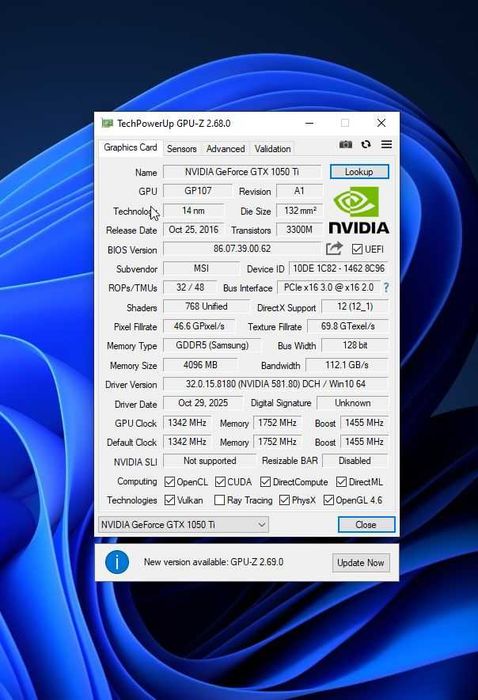Click the Memory Type field GDDR5 (Samsung)

point(212,346)
